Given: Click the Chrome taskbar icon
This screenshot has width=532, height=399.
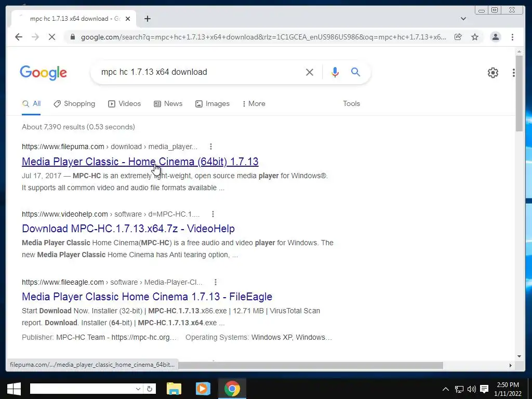Looking at the screenshot, I should pos(232,389).
